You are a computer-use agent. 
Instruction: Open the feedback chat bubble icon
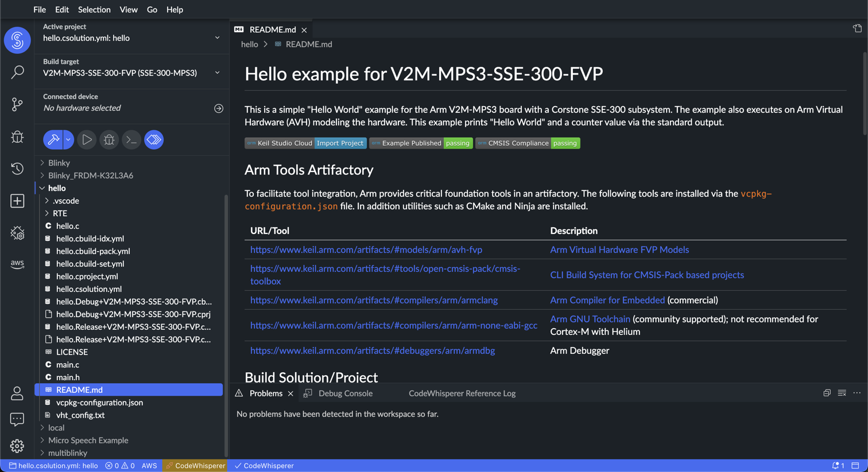(17, 419)
